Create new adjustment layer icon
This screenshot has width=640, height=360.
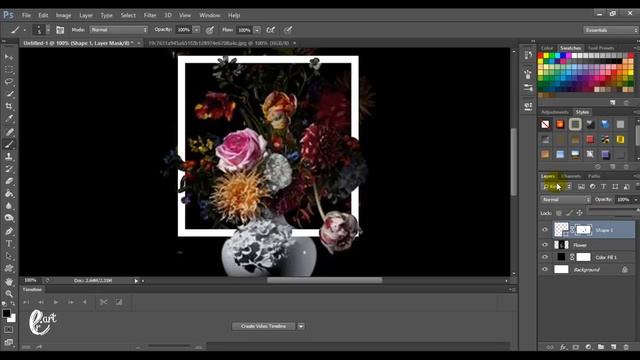588,347
